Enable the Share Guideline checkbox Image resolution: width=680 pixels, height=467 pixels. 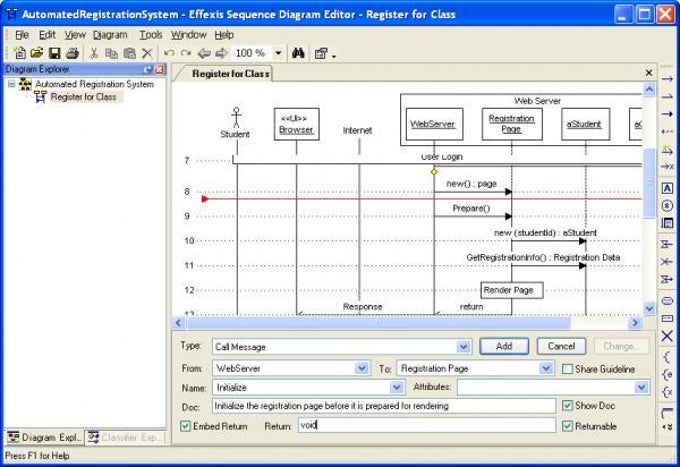tap(567, 369)
